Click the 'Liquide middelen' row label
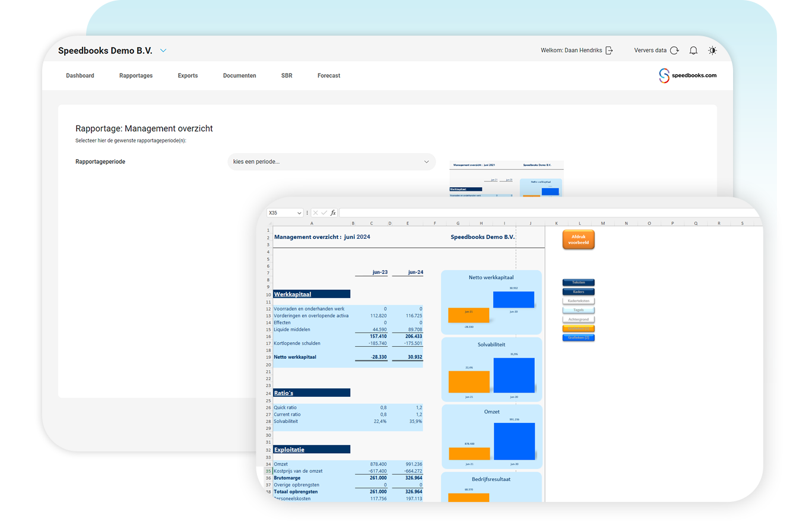The image size is (812, 531). point(292,330)
